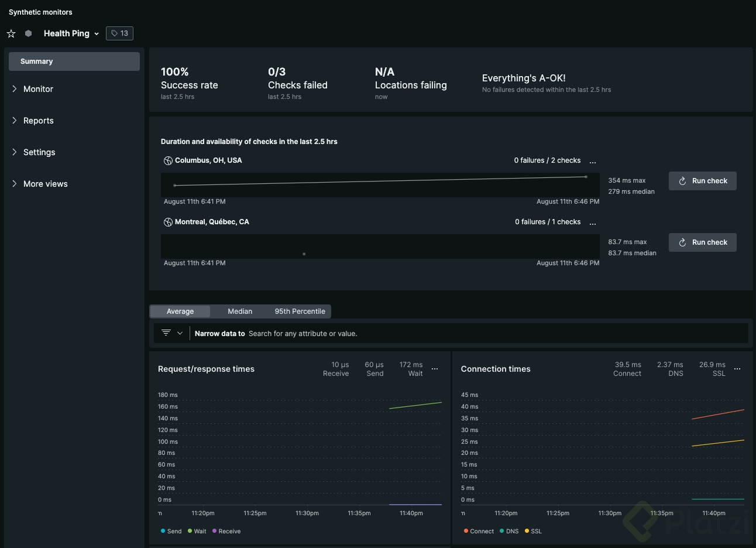Switch to the Median tab
Viewport: 756px width, 548px height.
click(x=240, y=311)
